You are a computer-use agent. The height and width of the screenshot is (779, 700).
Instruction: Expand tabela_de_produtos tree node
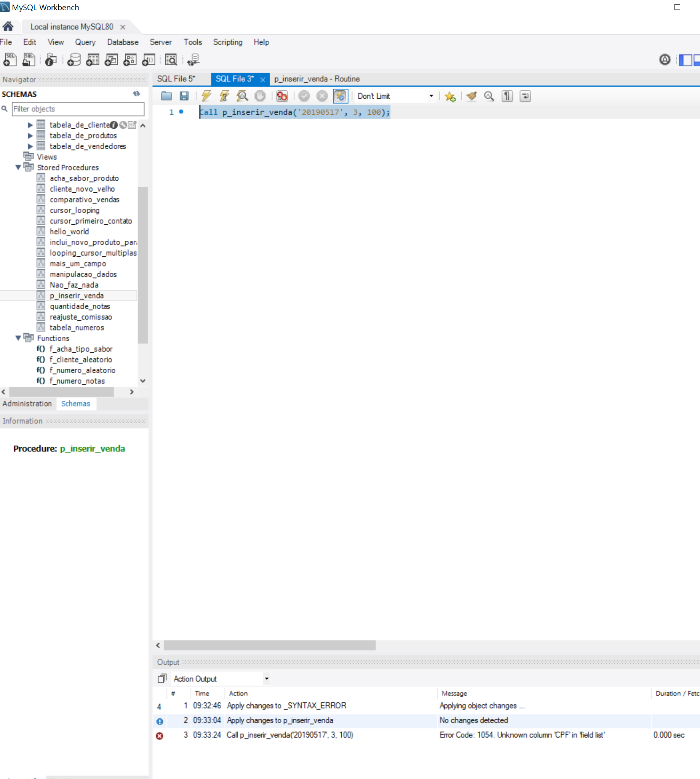[x=30, y=135]
